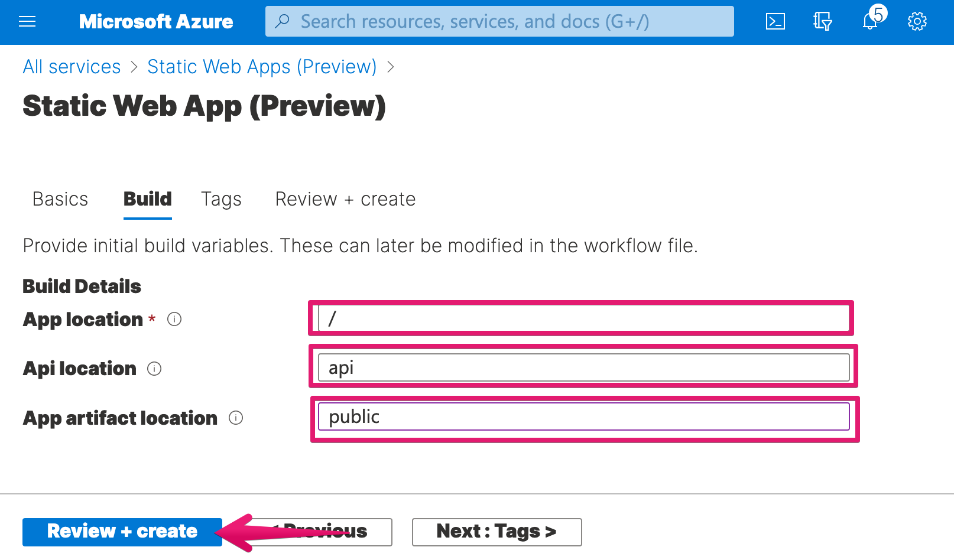Open the portal settings gear
Viewport: 954px width, 560px height.
pos(917,22)
